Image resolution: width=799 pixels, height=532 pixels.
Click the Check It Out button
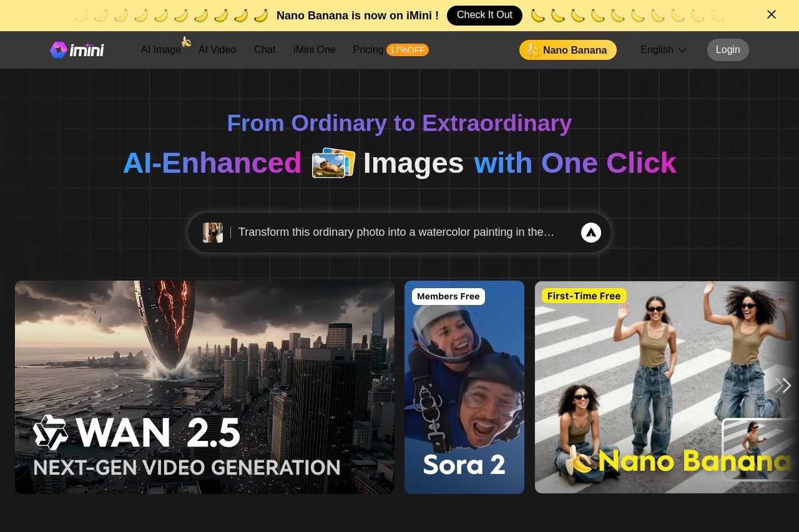[x=484, y=15]
